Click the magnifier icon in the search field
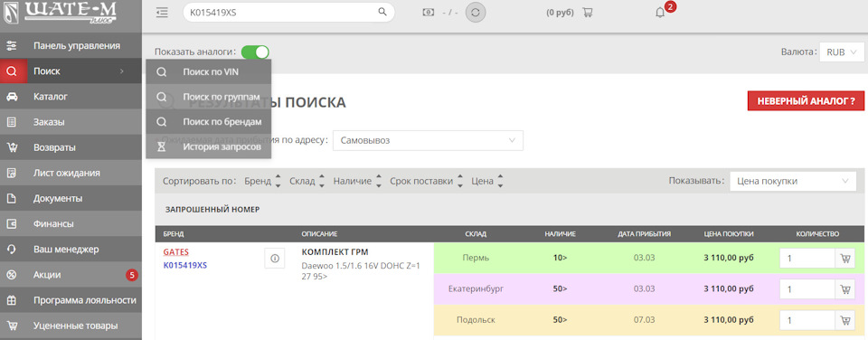The width and height of the screenshot is (868, 340). coord(382,12)
